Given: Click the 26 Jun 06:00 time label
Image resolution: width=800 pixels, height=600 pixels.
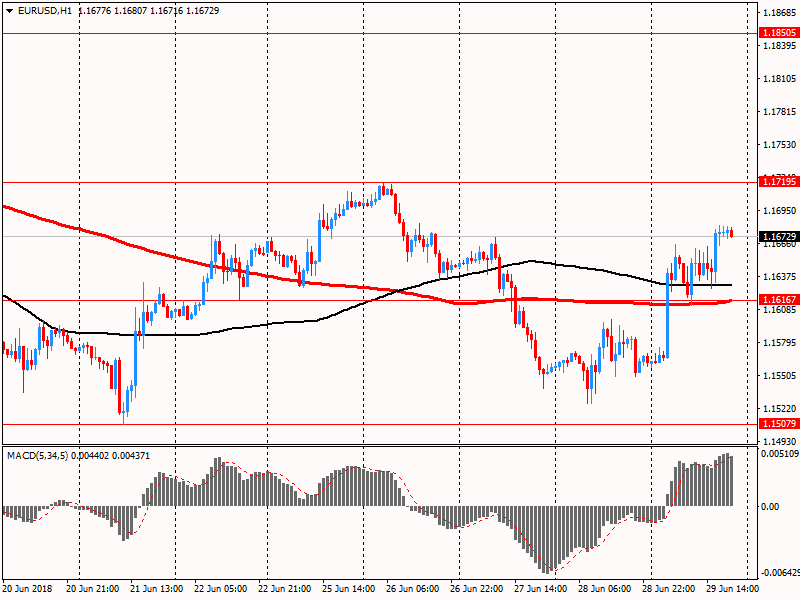Looking at the screenshot, I should 413,588.
